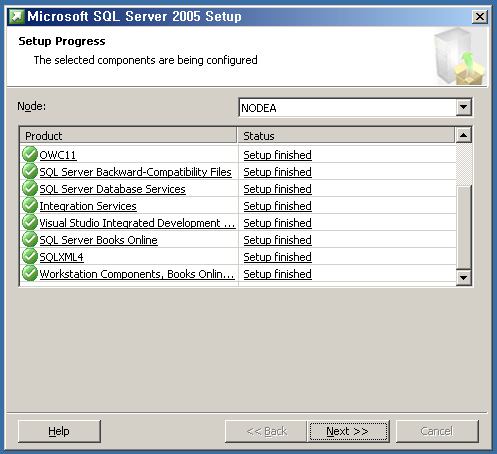Image resolution: width=497 pixels, height=454 pixels.
Task: Open Workstation Components, Books Online link
Action: 137,274
